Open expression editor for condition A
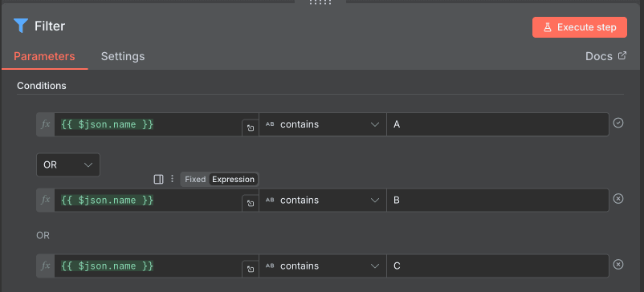The image size is (644, 292). tap(250, 128)
